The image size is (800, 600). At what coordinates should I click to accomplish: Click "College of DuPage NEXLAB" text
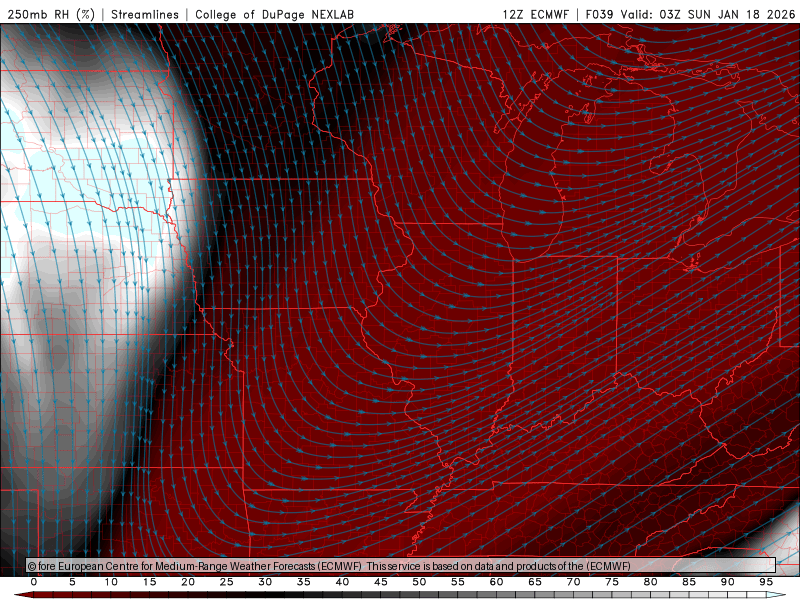[274, 14]
